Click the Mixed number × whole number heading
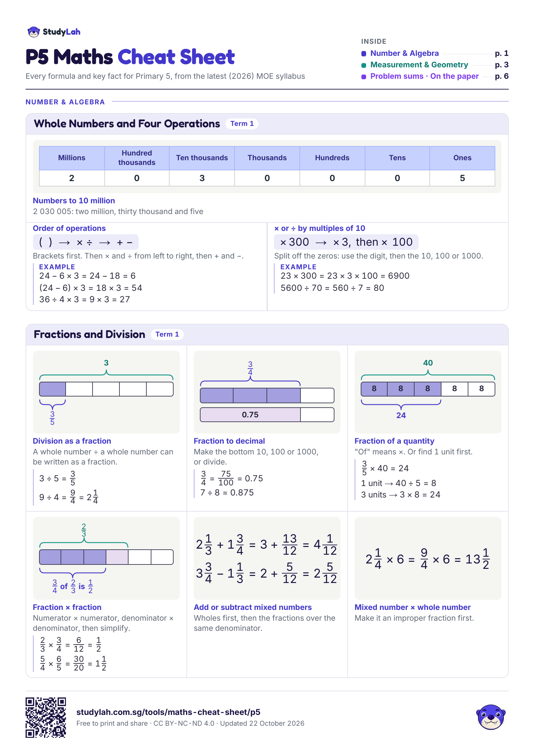534x756 pixels. point(413,607)
